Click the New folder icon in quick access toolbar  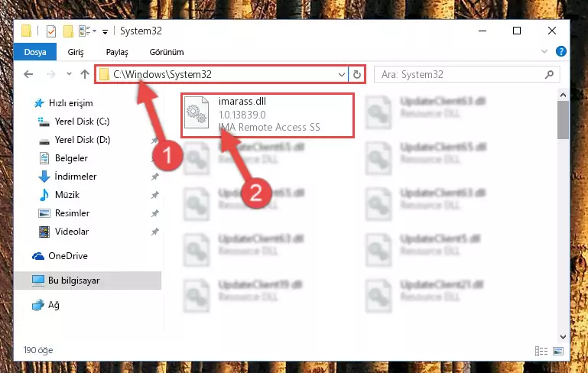coord(68,31)
